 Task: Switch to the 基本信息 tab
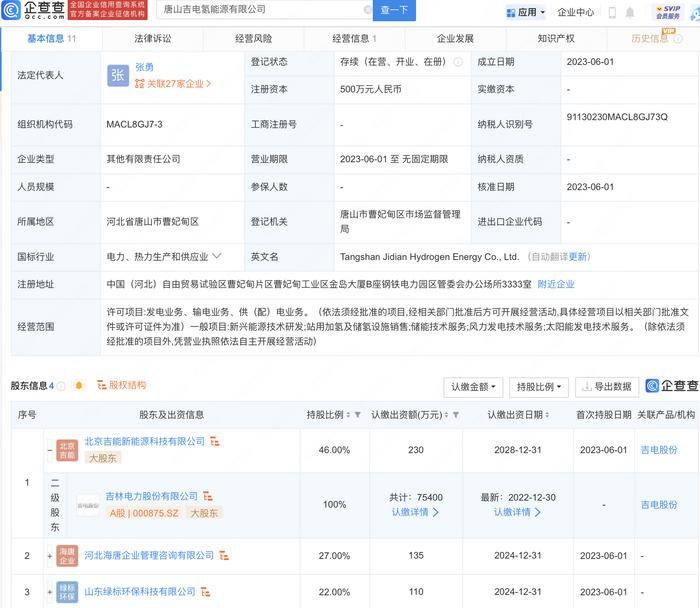coord(51,39)
